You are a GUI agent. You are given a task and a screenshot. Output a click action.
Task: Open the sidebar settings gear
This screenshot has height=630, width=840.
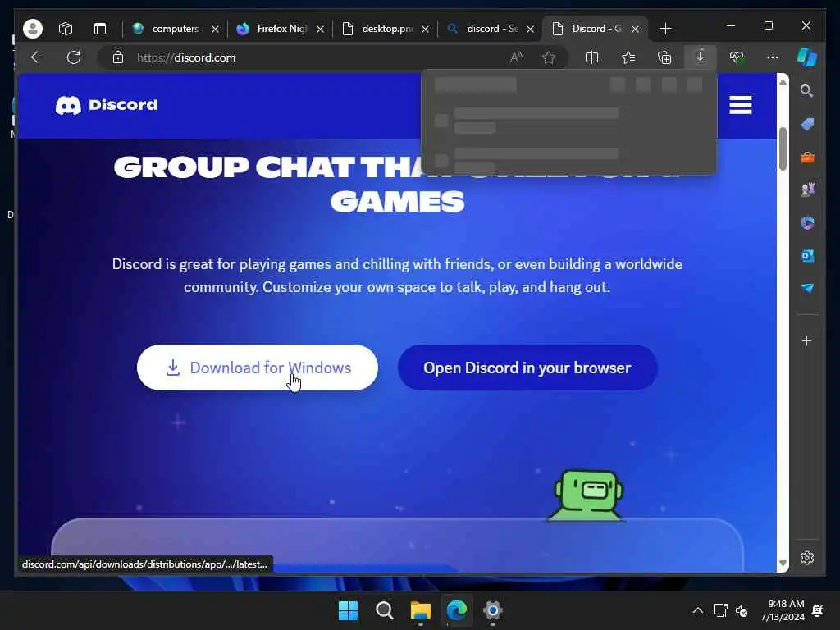click(x=807, y=558)
